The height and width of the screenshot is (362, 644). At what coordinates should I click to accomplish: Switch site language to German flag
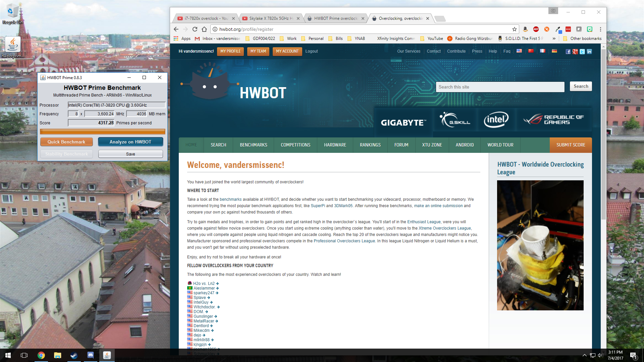click(554, 51)
